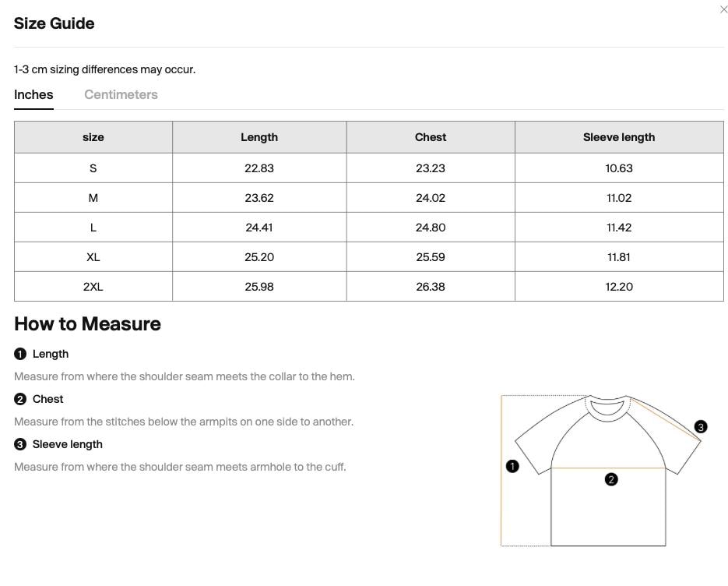
Task: Click the S size cell
Action: coord(93,168)
